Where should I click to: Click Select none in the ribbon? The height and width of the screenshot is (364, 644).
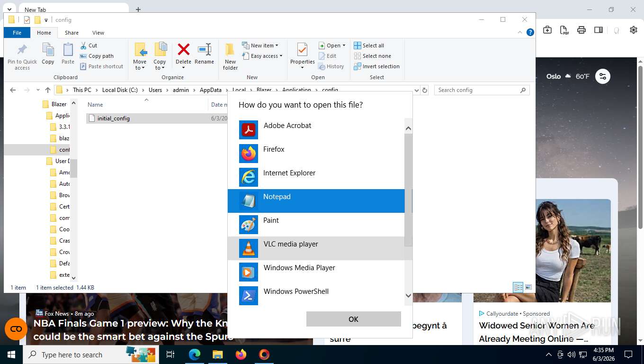(x=372, y=56)
